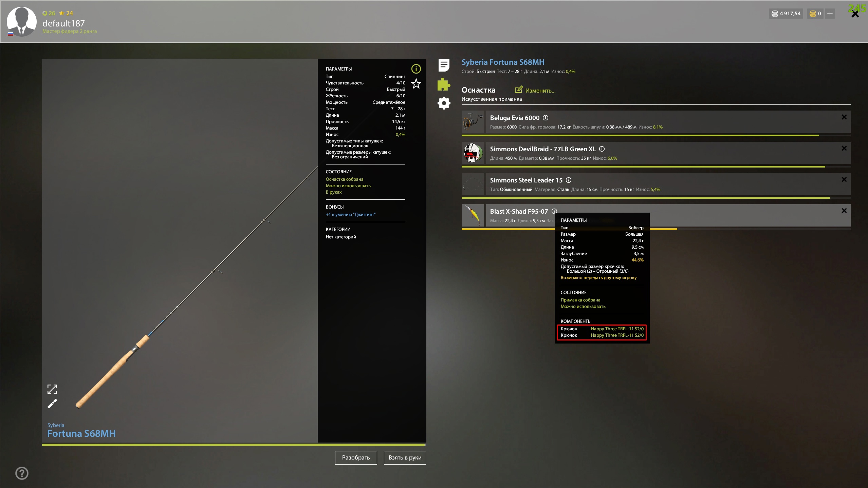
Task: Click the Изменить edit pencil icon
Action: tap(518, 90)
